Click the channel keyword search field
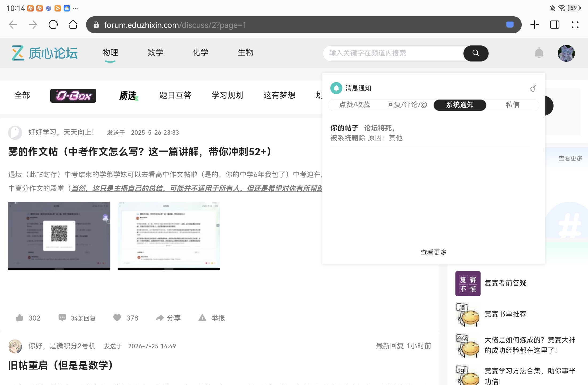The height and width of the screenshot is (385, 588). coord(393,53)
